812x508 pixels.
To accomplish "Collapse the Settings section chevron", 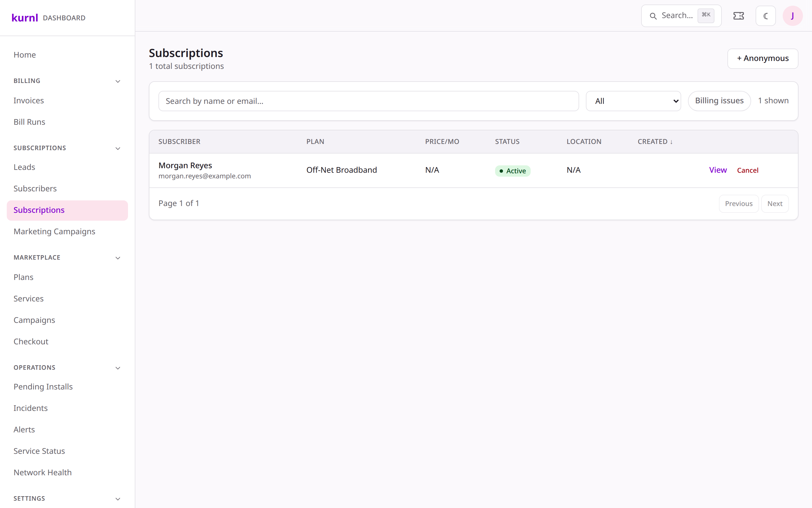I will 118,499.
